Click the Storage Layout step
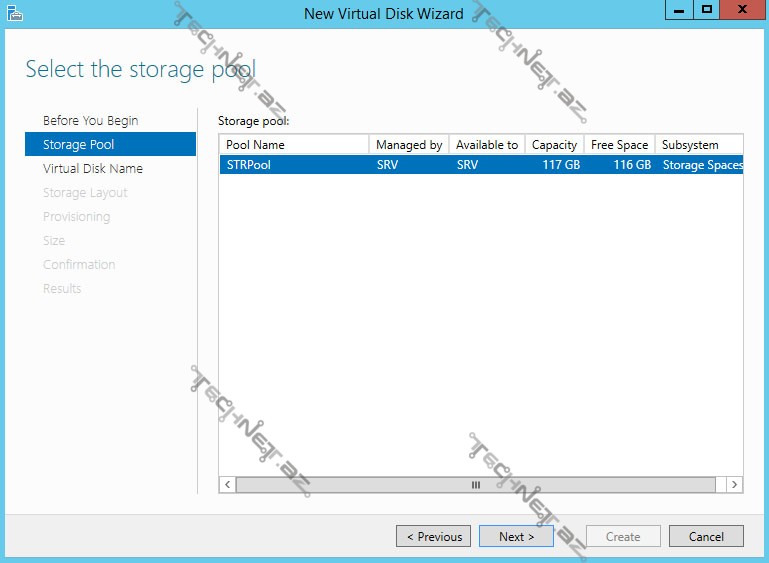Image resolution: width=769 pixels, height=563 pixels. click(x=85, y=193)
